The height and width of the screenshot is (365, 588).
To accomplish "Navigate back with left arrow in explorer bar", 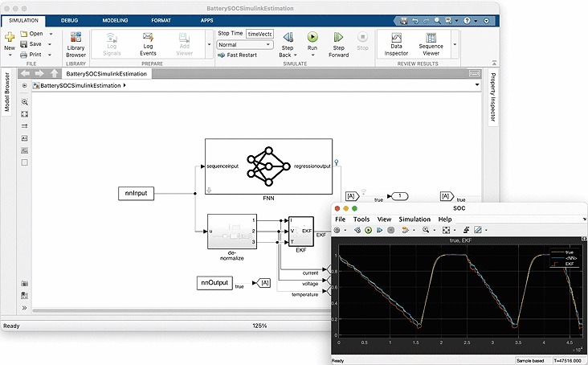I will click(x=25, y=73).
